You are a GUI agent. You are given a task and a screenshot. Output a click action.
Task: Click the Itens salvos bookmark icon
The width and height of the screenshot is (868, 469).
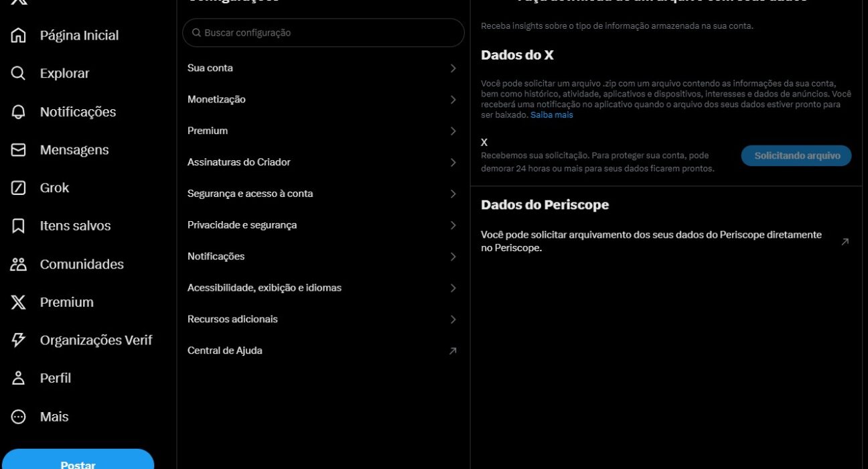(x=19, y=226)
